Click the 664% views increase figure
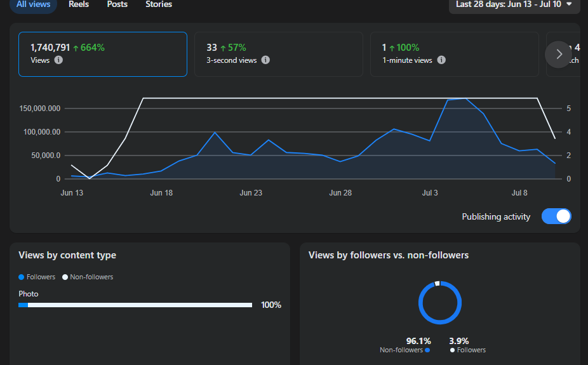Viewport: 588px width, 365px height. (89, 48)
